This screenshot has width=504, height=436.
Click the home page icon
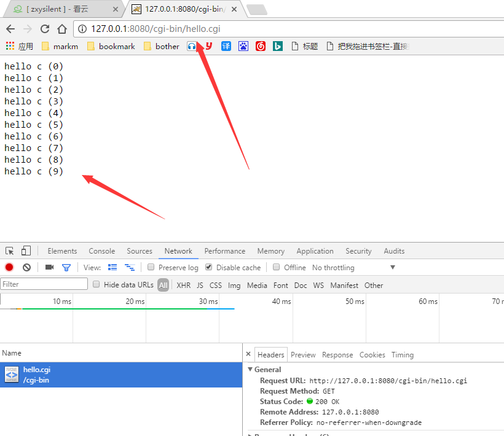62,29
